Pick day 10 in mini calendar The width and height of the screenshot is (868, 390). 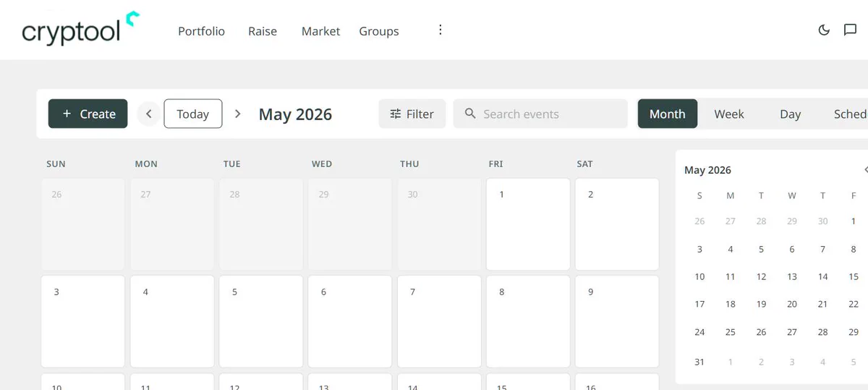coord(699,276)
